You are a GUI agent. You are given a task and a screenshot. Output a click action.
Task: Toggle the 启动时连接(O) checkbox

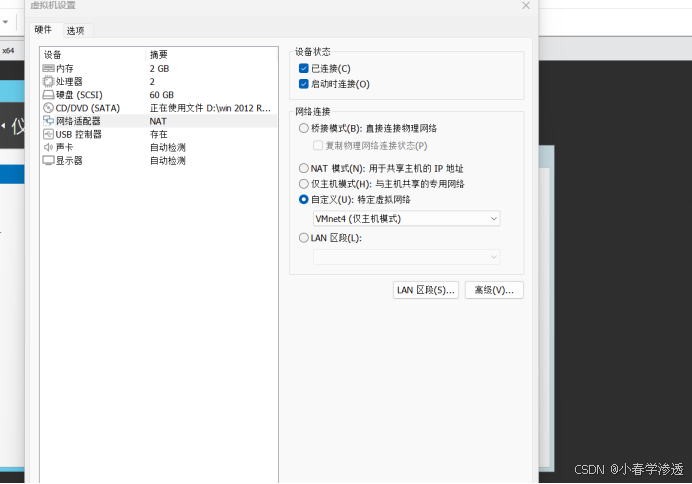[x=304, y=84]
